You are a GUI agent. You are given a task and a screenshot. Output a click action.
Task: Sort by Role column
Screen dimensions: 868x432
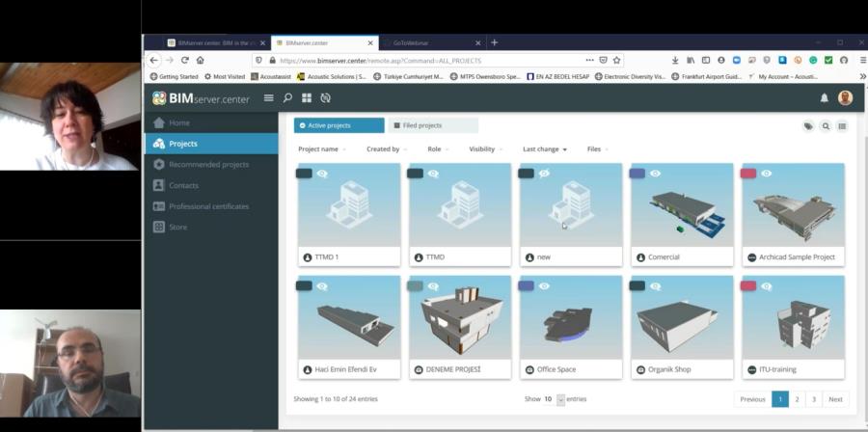point(438,149)
